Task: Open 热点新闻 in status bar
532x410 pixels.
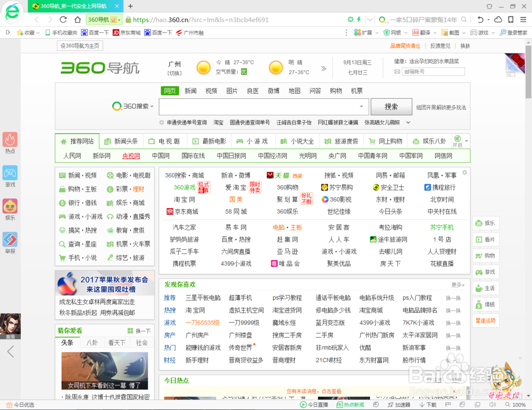Action: pyautogui.click(x=350, y=405)
